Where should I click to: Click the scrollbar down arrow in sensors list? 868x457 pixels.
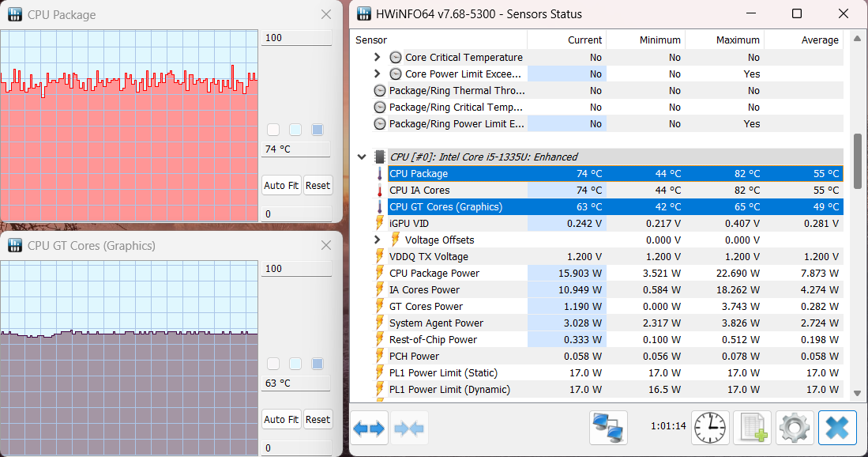coord(858,393)
